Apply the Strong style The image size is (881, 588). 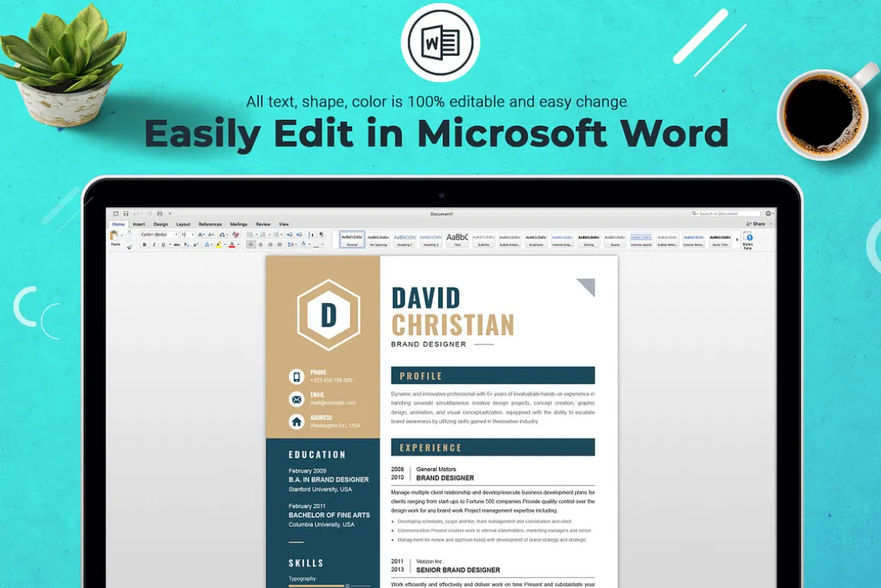589,239
